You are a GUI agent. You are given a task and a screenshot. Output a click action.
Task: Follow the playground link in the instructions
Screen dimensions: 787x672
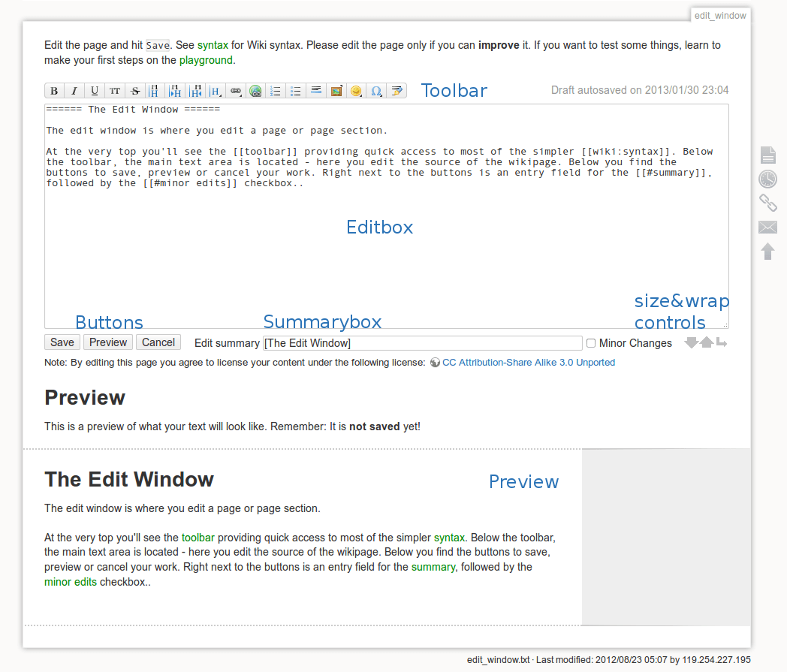pos(207,60)
